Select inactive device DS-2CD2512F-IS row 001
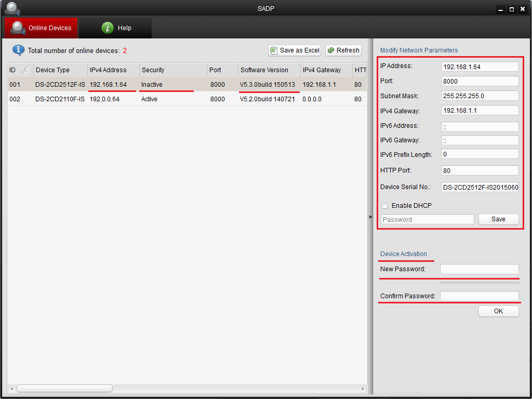Screen dimensions: 532x399 (156, 84)
